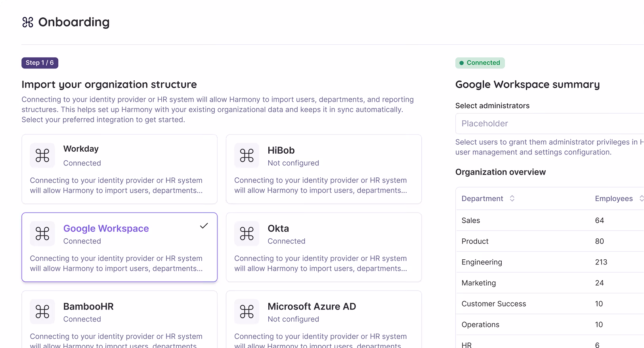Click the Engineering department row

pyautogui.click(x=550, y=262)
